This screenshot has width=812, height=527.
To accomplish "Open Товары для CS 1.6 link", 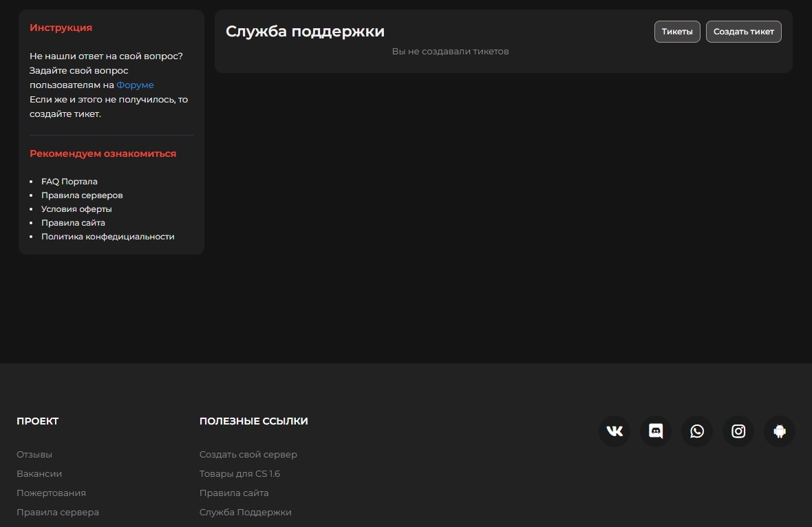I will point(239,474).
